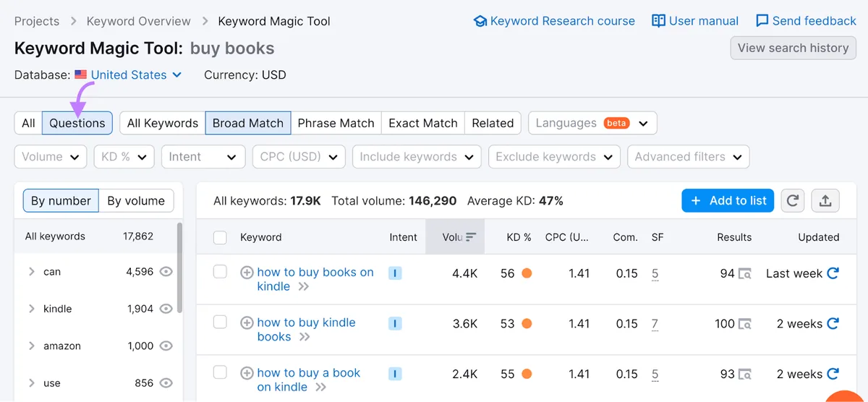This screenshot has height=402, width=868.
Task: Open the Include keywords dropdown
Action: tap(417, 157)
